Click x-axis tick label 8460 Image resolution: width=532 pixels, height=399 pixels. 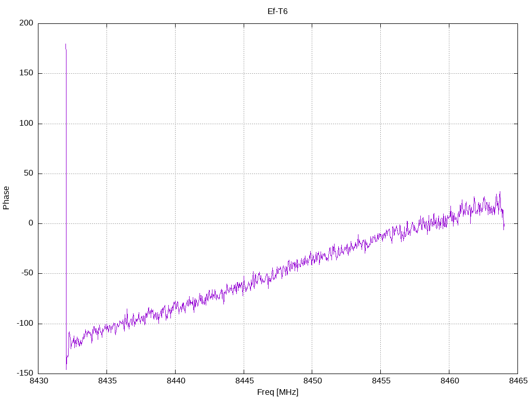449,381
